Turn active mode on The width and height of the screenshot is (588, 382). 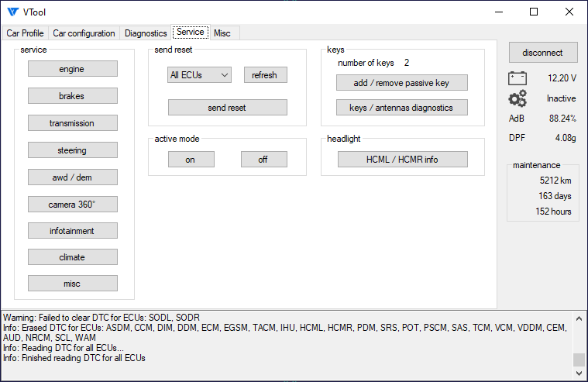[191, 159]
